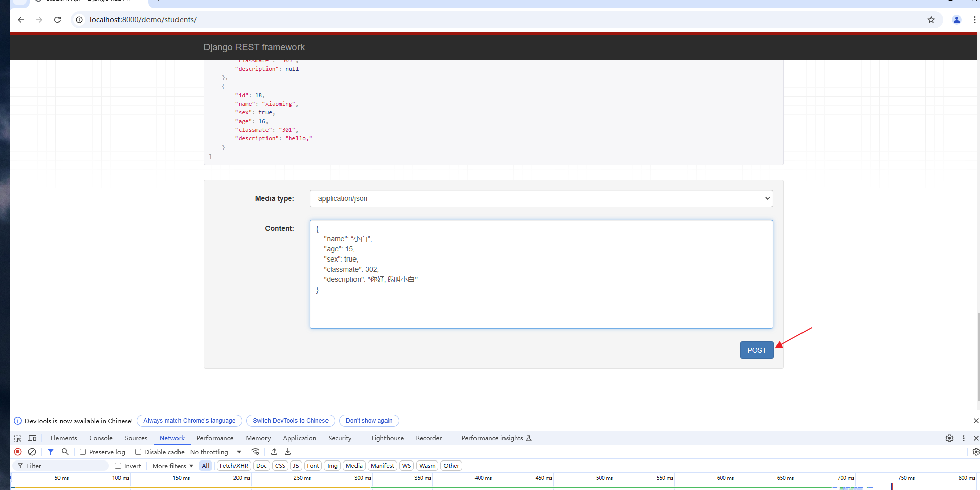Filter requests by Fetch/XHR
Image resolution: width=980 pixels, height=490 pixels.
click(x=234, y=466)
